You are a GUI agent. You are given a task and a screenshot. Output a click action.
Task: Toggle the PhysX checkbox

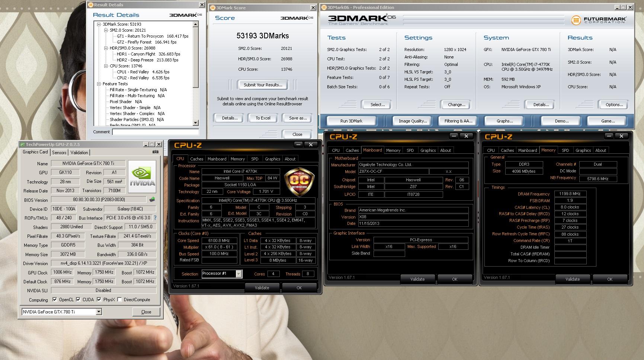coord(99,299)
